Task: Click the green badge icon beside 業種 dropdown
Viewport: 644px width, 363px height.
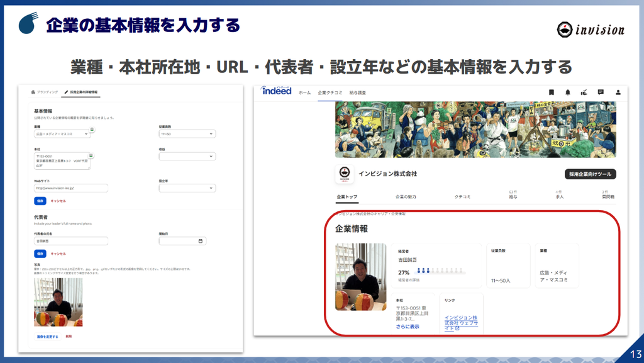Action: point(92,130)
